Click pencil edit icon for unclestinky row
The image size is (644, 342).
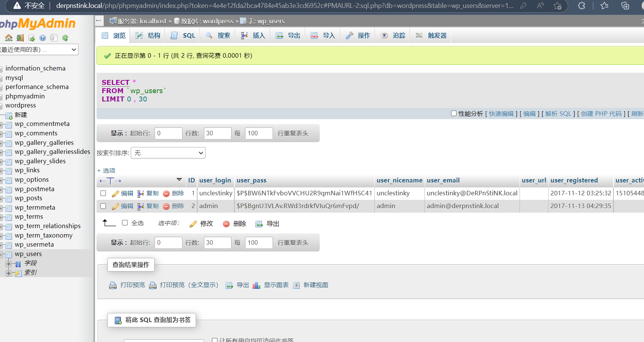(115, 193)
